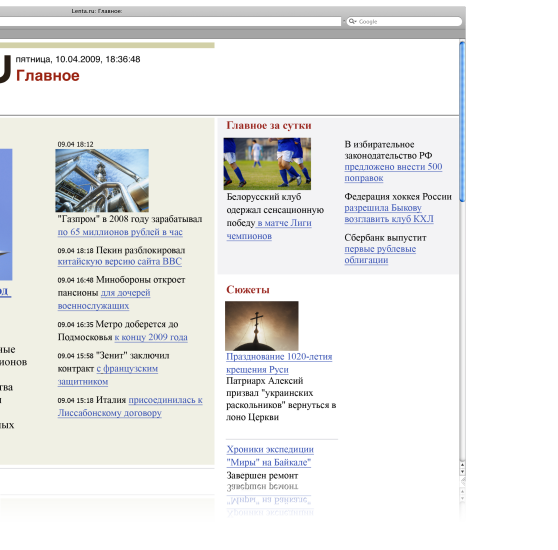Open link 'с французским защитником'

pyautogui.click(x=108, y=375)
